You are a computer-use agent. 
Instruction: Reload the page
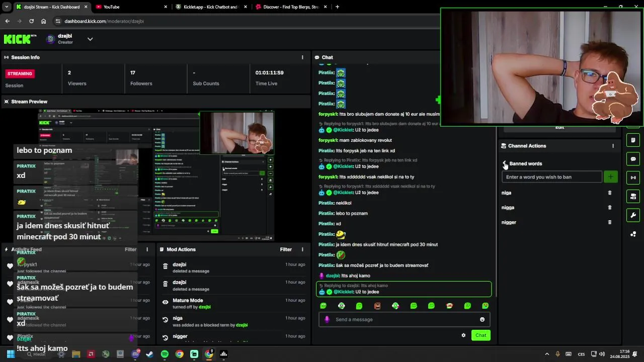click(31, 21)
